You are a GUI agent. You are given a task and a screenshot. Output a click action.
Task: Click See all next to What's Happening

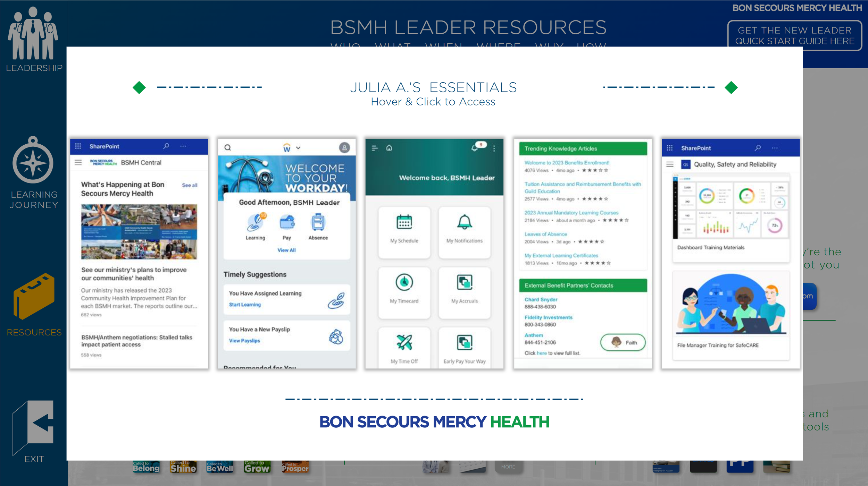pyautogui.click(x=189, y=185)
